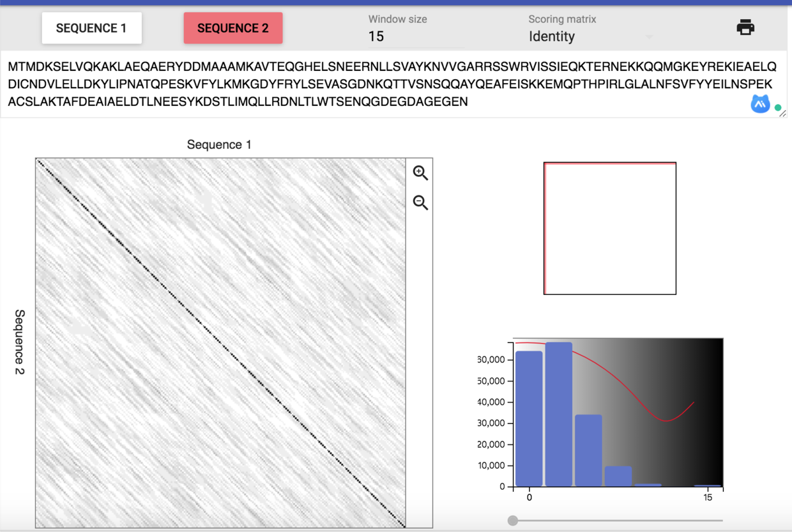Click the threshold slider handle
Viewport: 792px width, 532px height.
[513, 521]
